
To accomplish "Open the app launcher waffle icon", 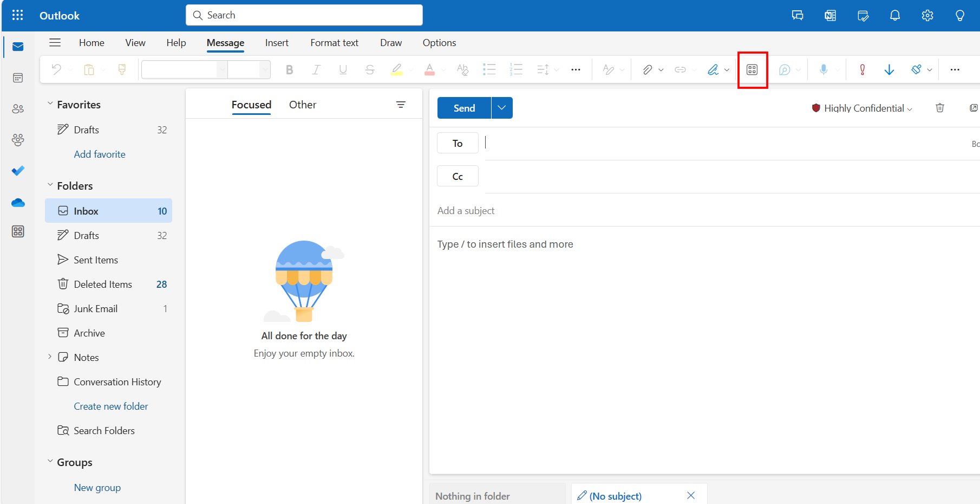I will (x=18, y=15).
